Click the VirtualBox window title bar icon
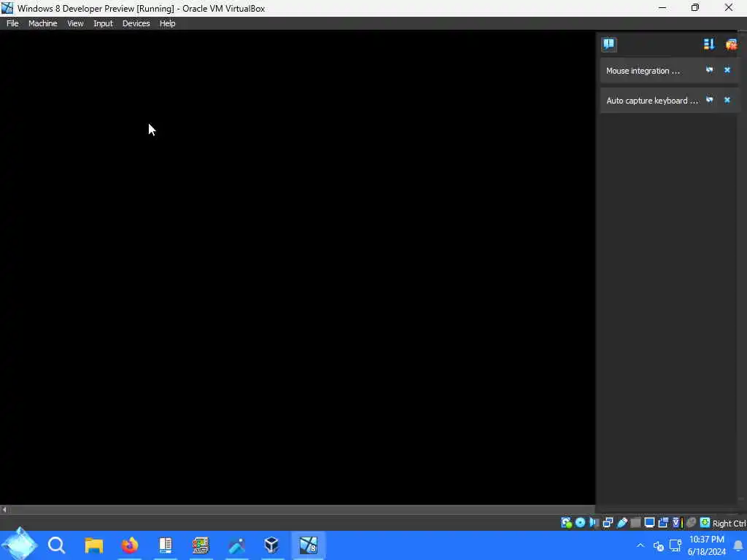The image size is (747, 560). tap(7, 8)
